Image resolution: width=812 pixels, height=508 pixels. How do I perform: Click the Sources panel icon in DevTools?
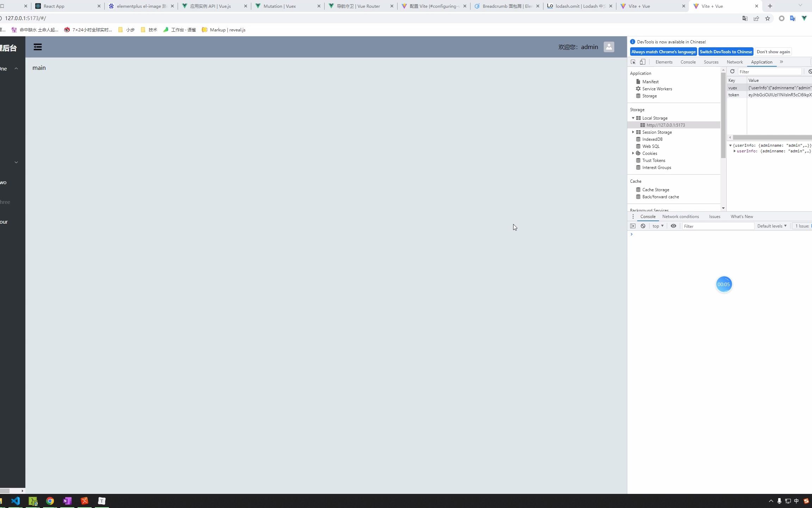711,62
